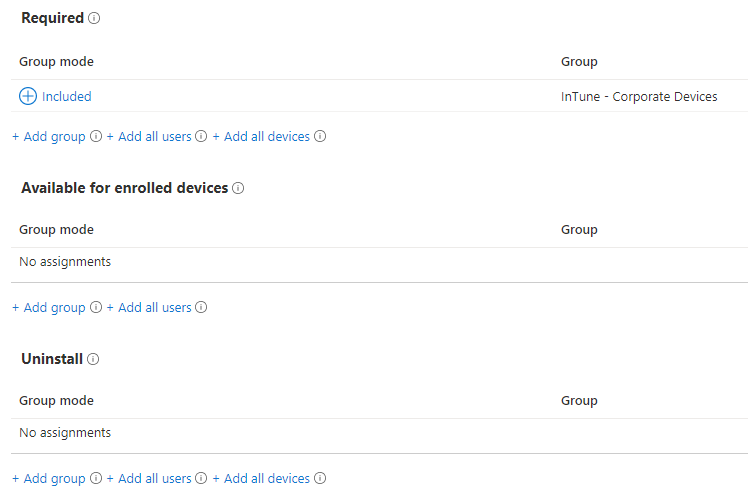The image size is (748, 501).
Task: Add a group to Required assignments
Action: (x=49, y=136)
